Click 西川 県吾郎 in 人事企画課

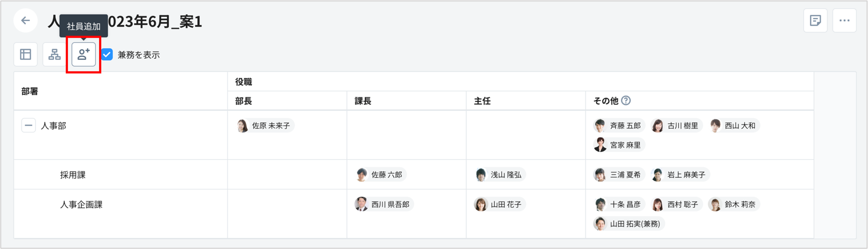coord(383,204)
